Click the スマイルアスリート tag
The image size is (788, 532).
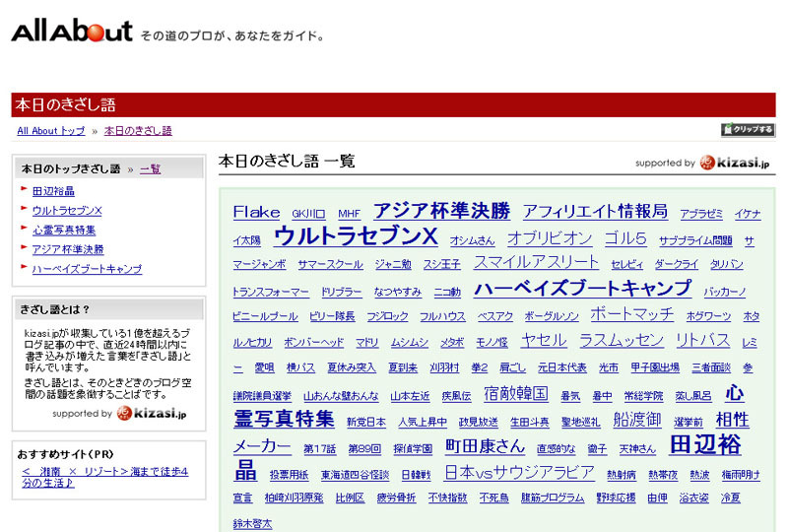[x=536, y=262]
